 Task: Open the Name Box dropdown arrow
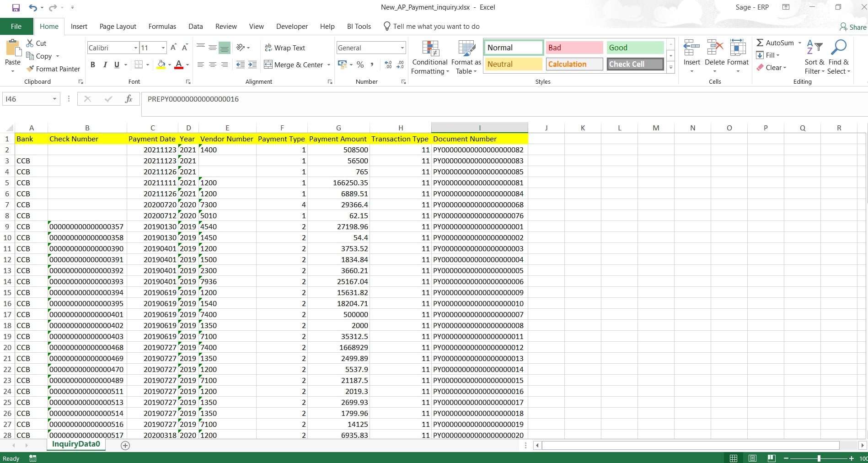(54, 99)
